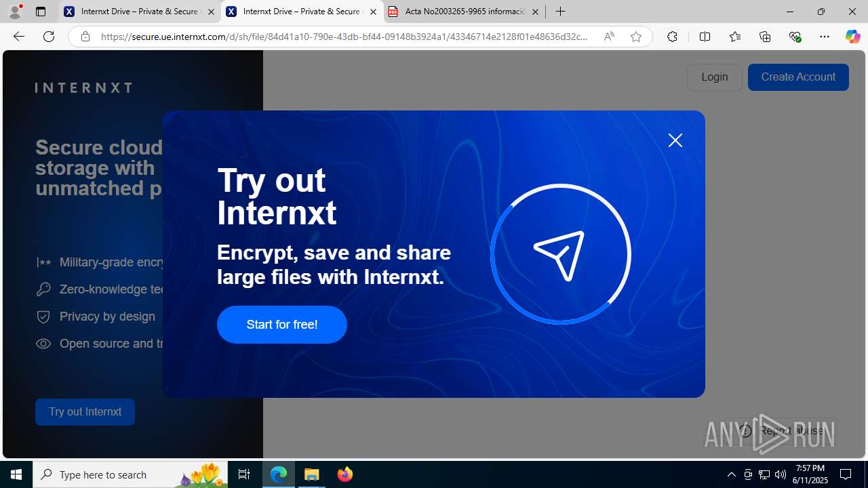The height and width of the screenshot is (488, 868).
Task: Click the Login button
Action: (x=715, y=77)
